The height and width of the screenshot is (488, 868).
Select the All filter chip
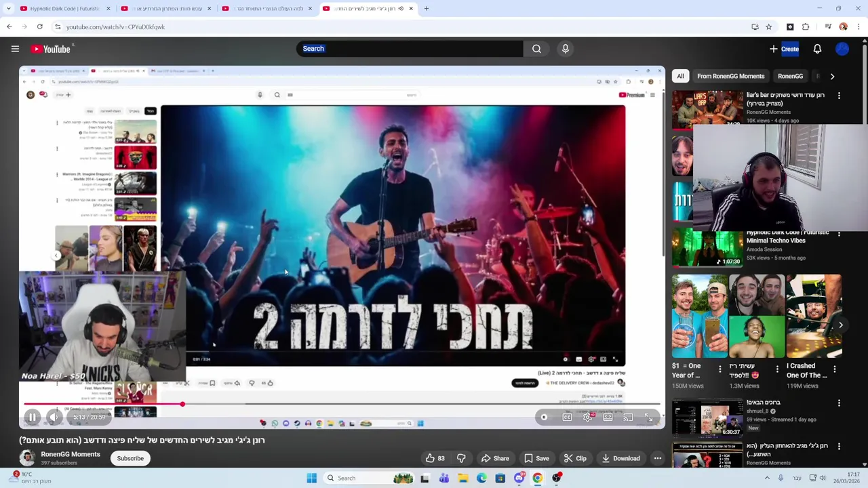680,76
